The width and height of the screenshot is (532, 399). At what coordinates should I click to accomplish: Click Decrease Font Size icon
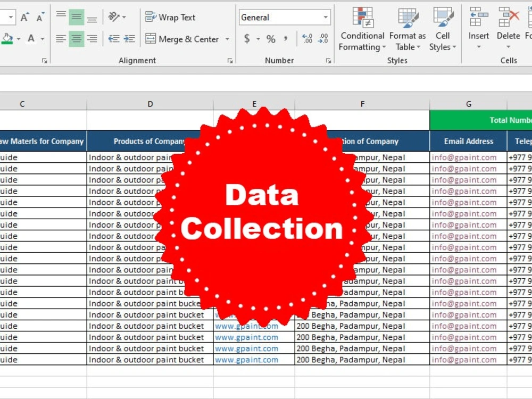click(x=40, y=17)
